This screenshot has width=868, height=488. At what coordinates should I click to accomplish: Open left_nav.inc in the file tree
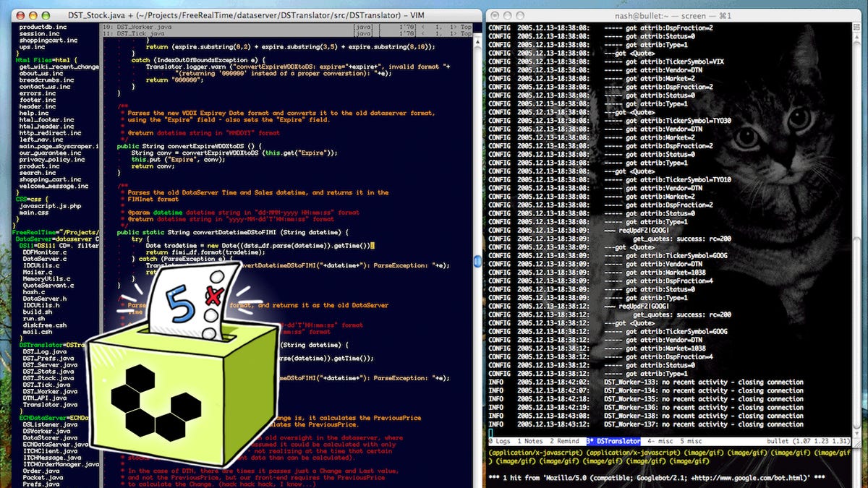41,140
